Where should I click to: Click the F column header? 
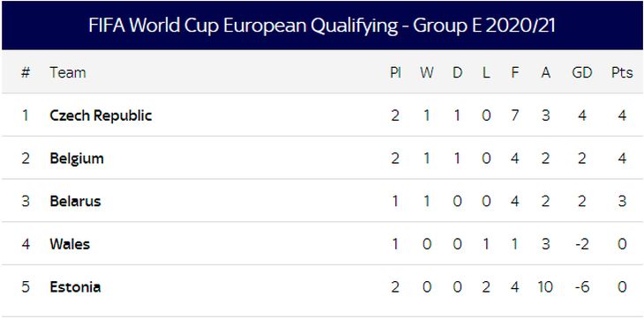click(515, 73)
